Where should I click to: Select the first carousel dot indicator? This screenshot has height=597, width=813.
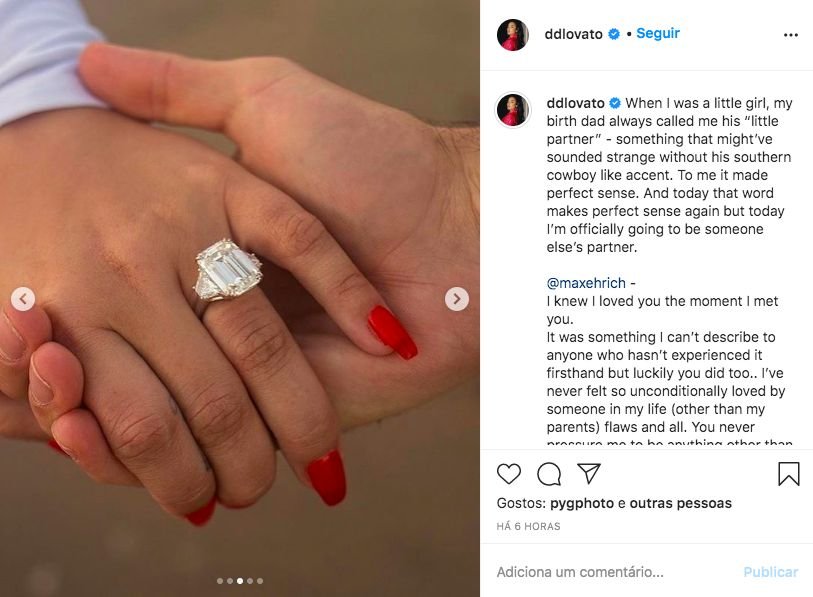point(220,581)
